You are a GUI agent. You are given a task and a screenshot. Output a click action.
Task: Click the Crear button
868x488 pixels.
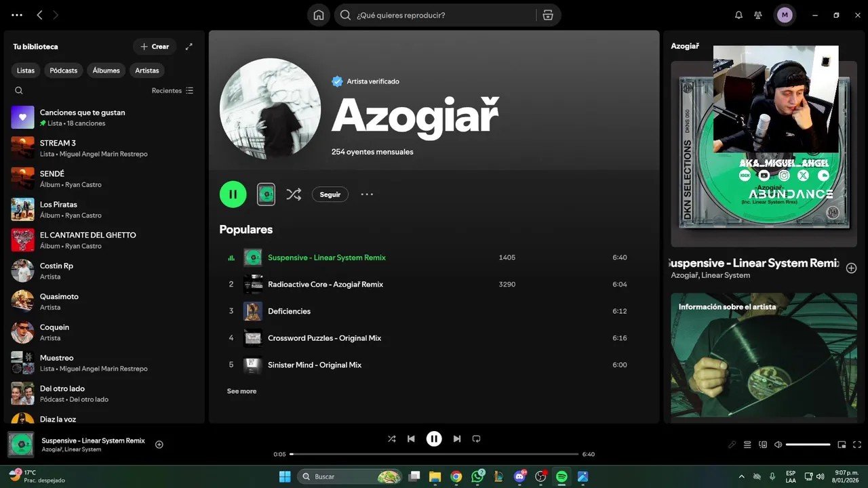(155, 47)
